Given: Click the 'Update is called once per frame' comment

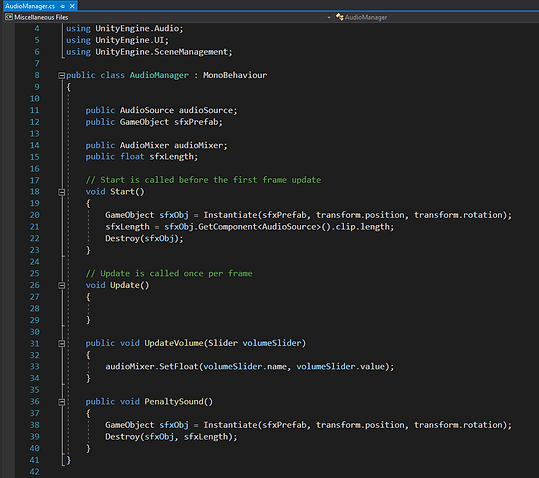Looking at the screenshot, I should (169, 274).
